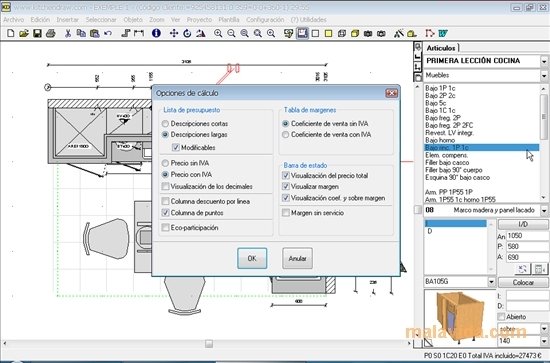Image resolution: width=550 pixels, height=363 pixels.
Task: Click the Paste clipboard icon
Action: (x=94, y=33)
